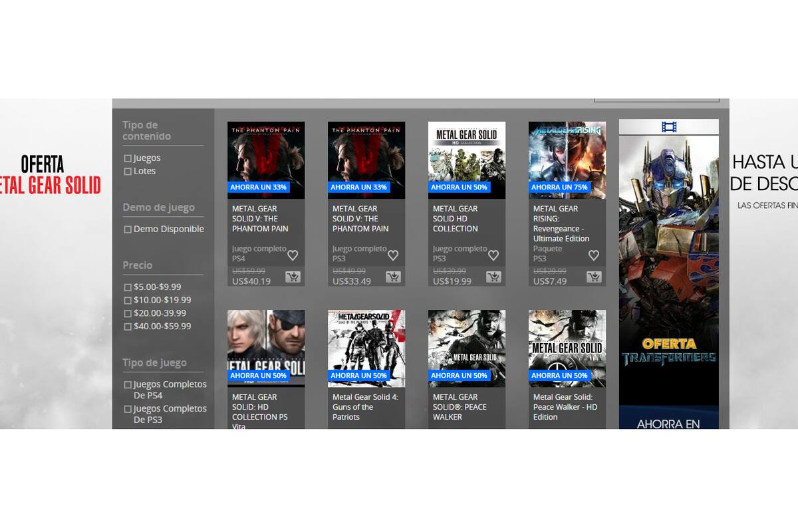This screenshot has height=532, width=798.
Task: Add US$19.99 HD Collection to cart
Action: (x=493, y=277)
